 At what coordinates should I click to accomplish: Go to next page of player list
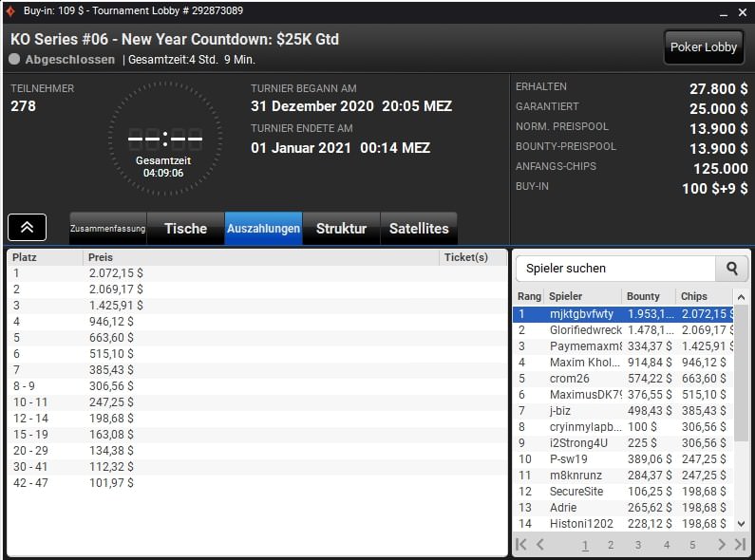[x=721, y=545]
